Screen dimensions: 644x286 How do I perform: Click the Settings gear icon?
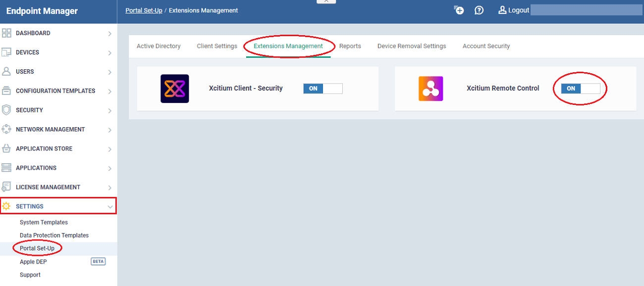(x=6, y=206)
